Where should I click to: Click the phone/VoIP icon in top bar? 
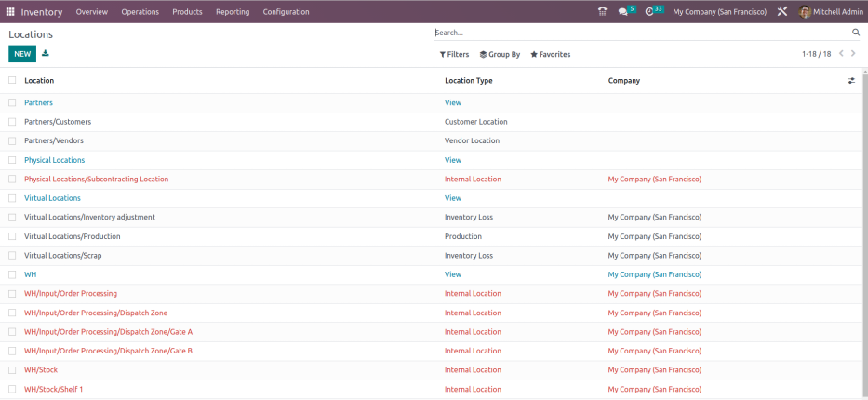point(602,12)
